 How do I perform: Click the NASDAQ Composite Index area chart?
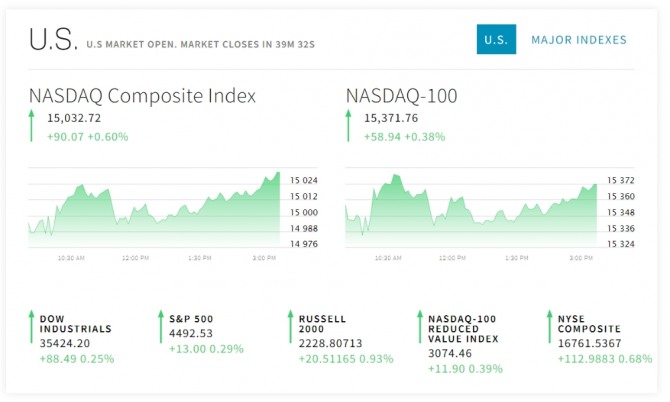pyautogui.click(x=155, y=210)
